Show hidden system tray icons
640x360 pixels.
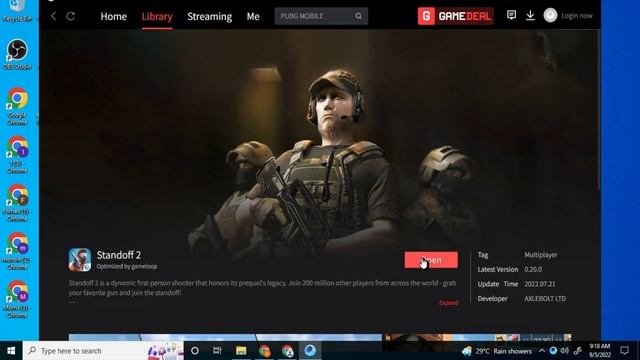(542, 351)
